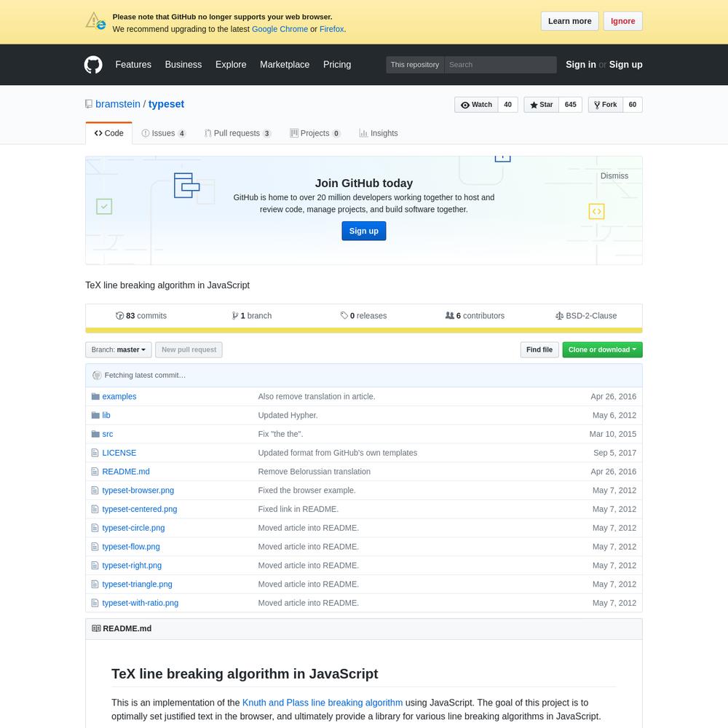Open the examples folder icon
The width and height of the screenshot is (728, 728).
click(x=95, y=397)
